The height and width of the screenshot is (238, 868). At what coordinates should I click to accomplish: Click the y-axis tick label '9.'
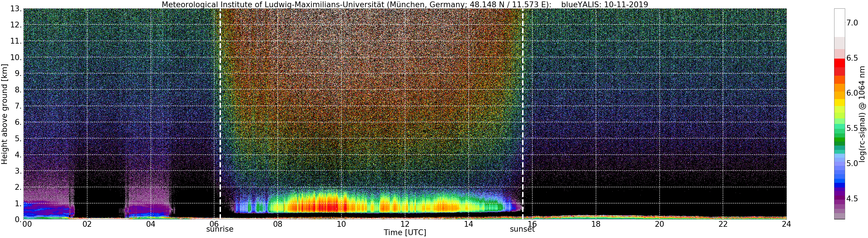point(18,73)
